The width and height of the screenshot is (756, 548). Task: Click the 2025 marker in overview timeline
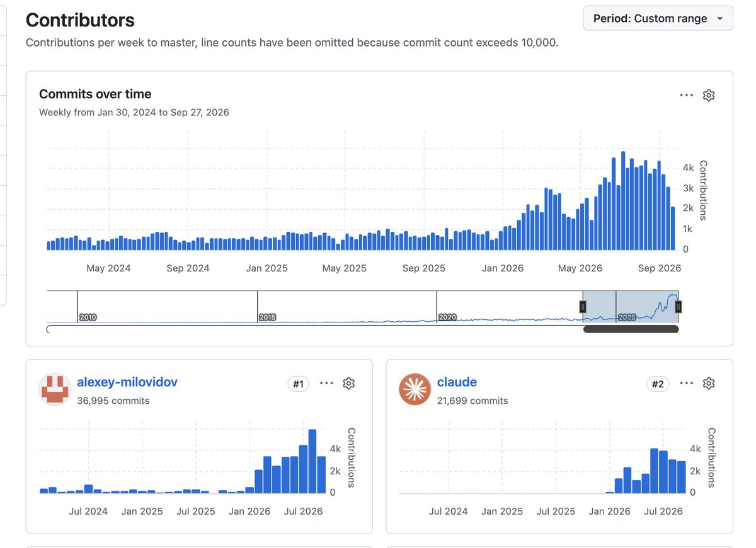(x=627, y=317)
